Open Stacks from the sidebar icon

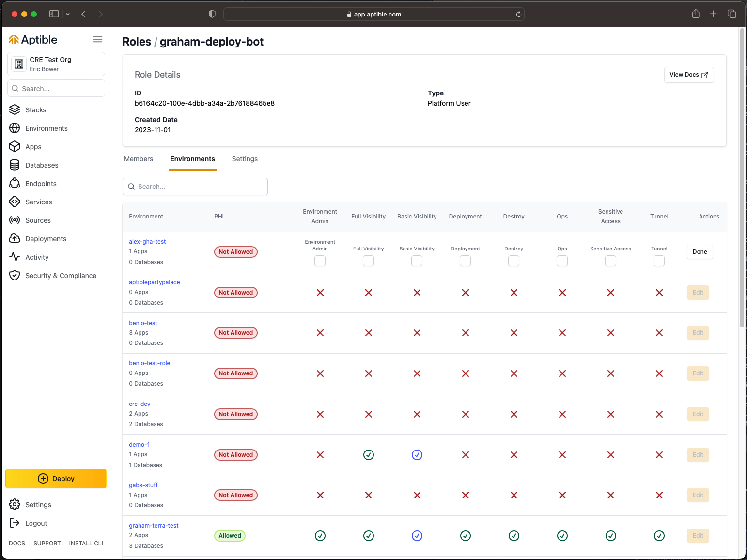pyautogui.click(x=15, y=110)
